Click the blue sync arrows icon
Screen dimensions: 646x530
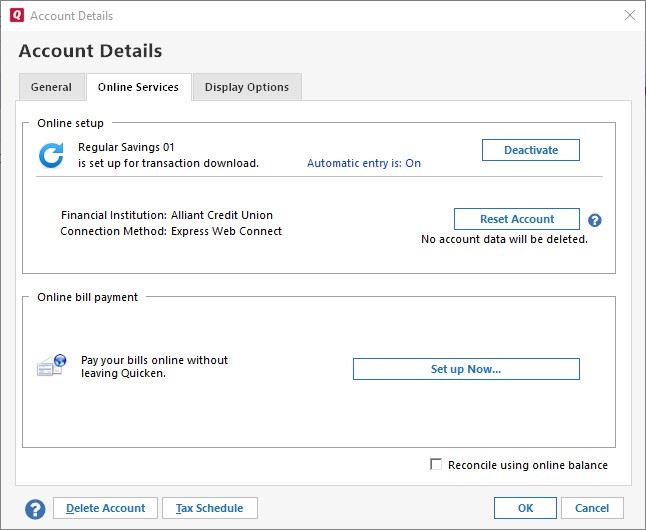pos(51,155)
